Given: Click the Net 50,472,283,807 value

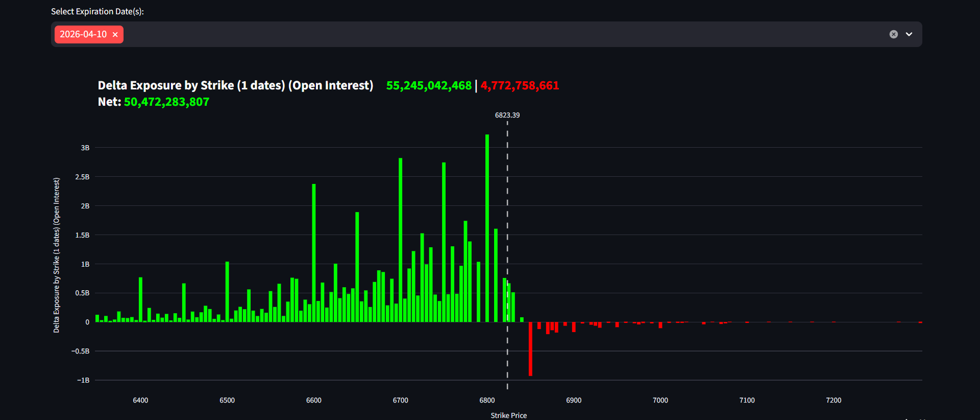Looking at the screenshot, I should [x=166, y=102].
